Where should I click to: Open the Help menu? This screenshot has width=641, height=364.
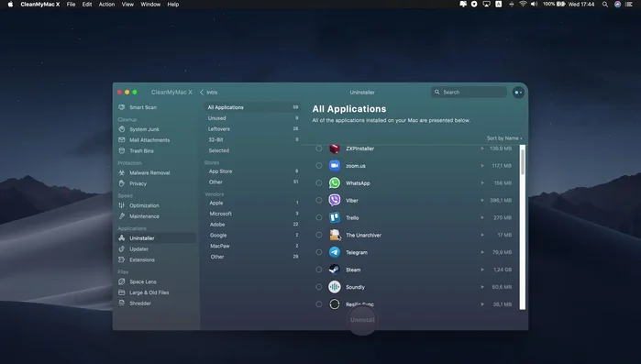(x=173, y=4)
